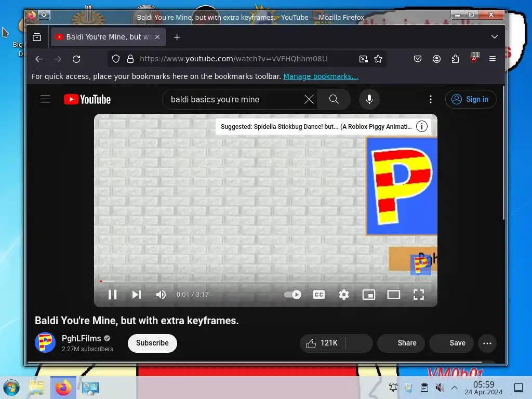Open the clipboard tray icon

tap(424, 388)
